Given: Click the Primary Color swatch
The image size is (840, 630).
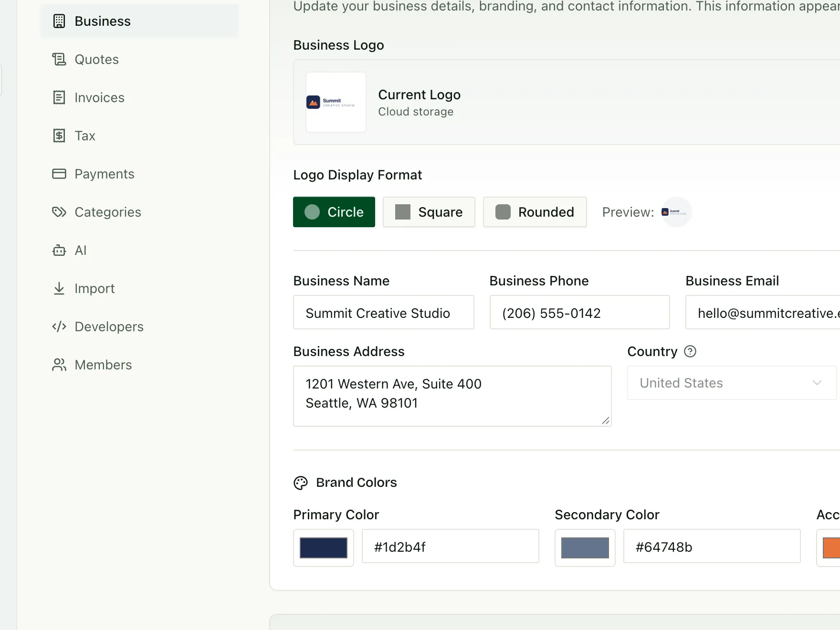Looking at the screenshot, I should tap(324, 548).
